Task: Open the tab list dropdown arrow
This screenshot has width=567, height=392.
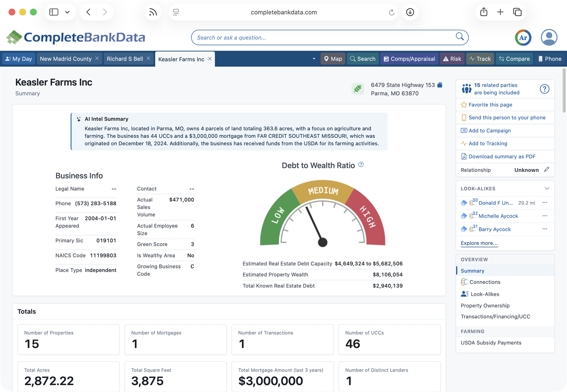Action: [x=314, y=59]
